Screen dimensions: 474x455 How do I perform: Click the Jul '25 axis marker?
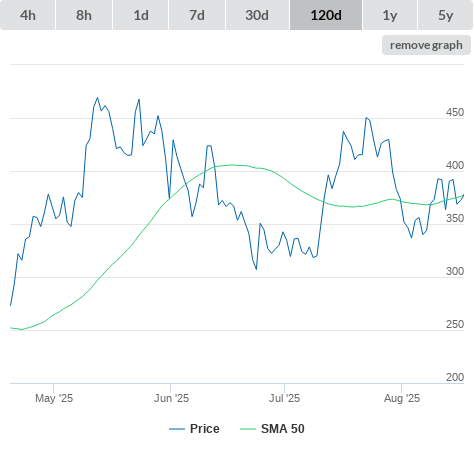[x=284, y=398]
